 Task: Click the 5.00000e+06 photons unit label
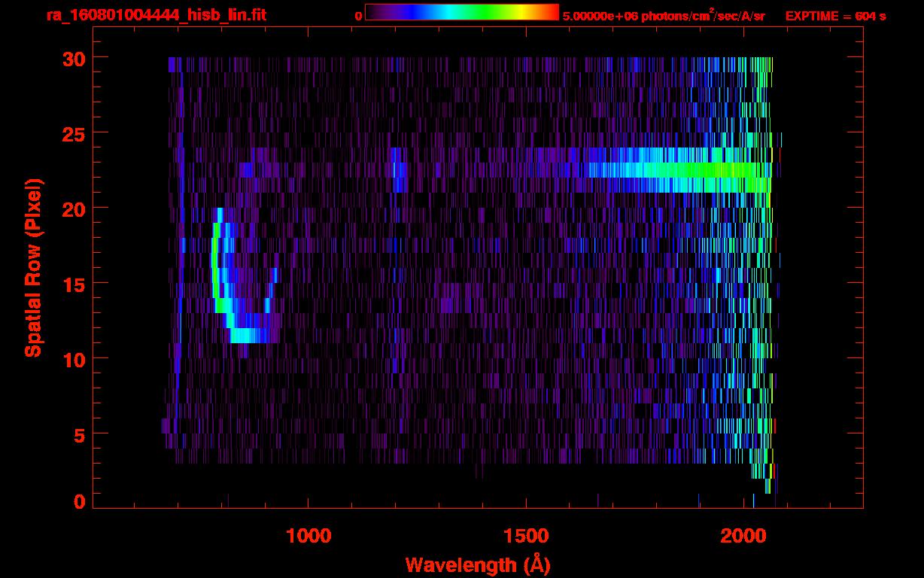tap(664, 15)
